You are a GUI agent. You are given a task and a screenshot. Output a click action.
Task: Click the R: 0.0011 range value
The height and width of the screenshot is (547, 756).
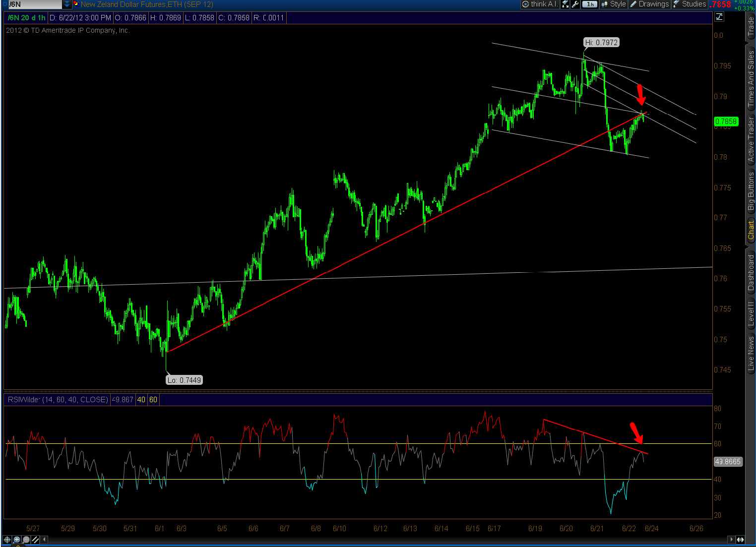[269, 18]
